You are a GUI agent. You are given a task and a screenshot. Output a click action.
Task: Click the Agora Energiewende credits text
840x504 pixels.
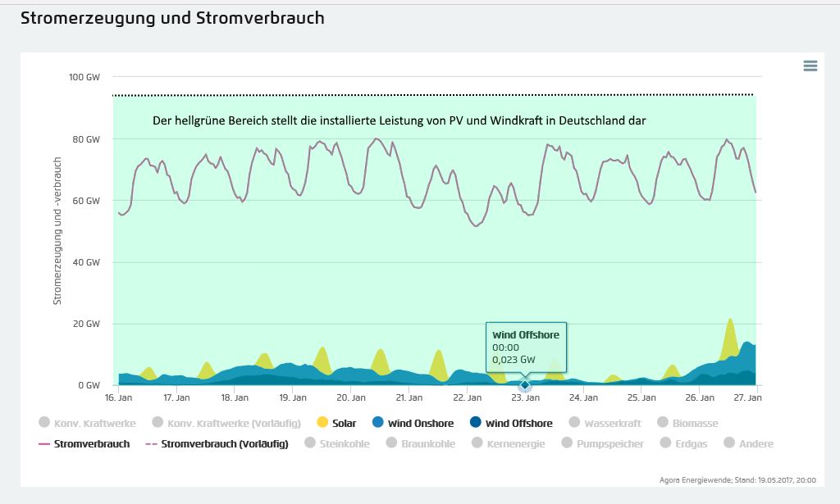tap(742, 480)
